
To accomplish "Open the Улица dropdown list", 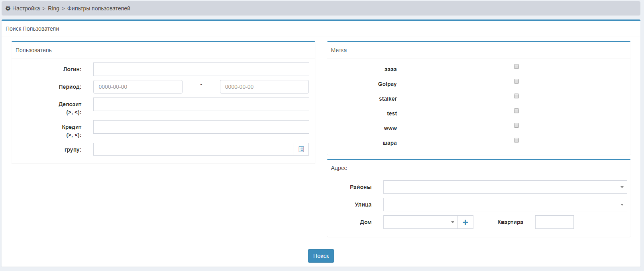I will tap(505, 205).
